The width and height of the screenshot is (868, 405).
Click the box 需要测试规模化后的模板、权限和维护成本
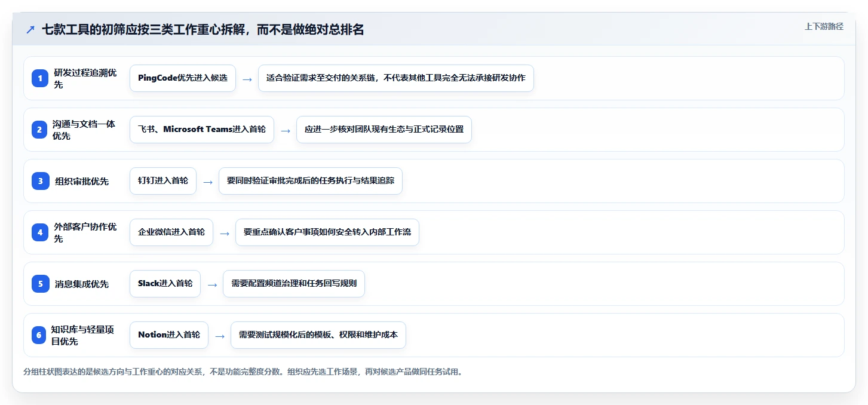[x=318, y=335]
